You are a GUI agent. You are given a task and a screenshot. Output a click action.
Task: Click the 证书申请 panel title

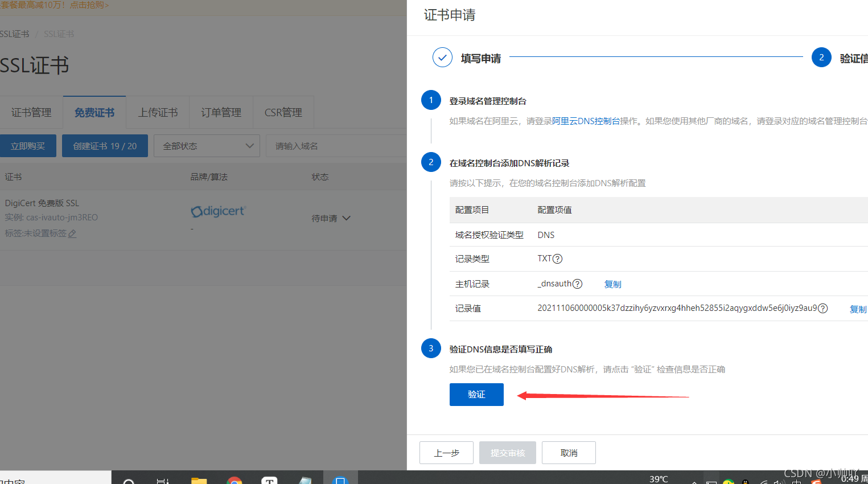tap(450, 15)
